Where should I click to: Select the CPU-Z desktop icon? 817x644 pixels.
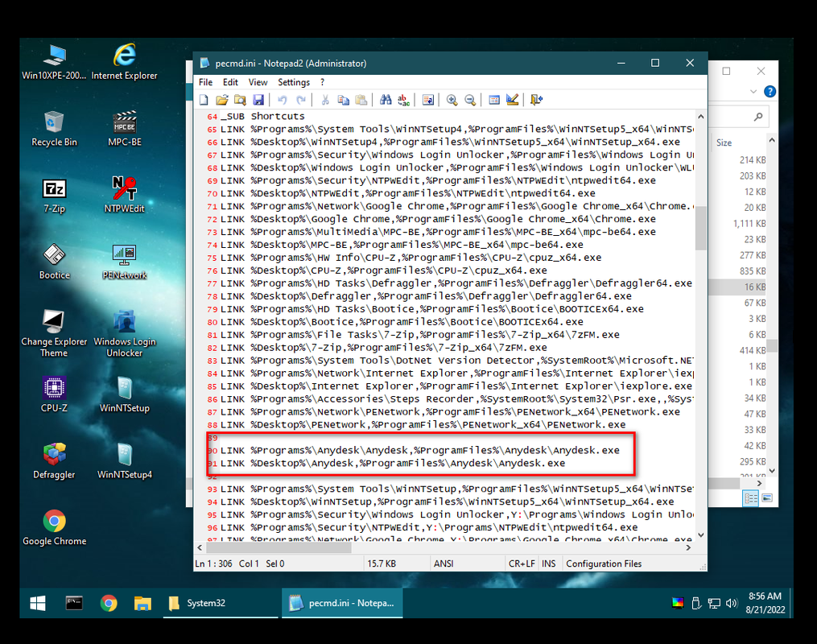coord(54,395)
